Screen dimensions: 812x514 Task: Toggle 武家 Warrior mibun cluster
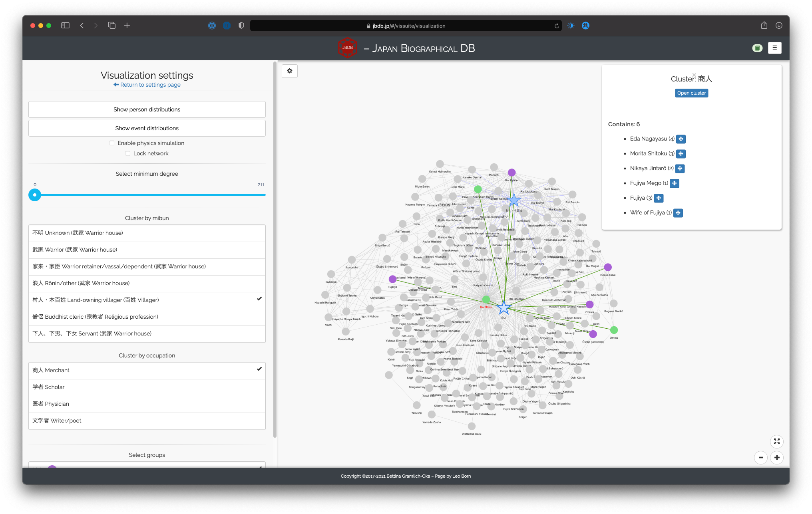(x=147, y=250)
